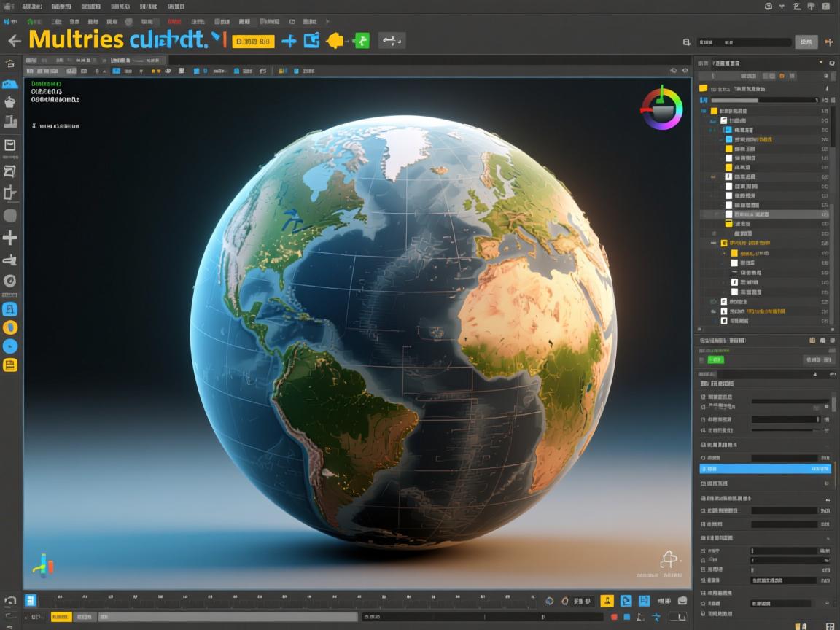Click the back arrow beside the Multries title

point(13,41)
